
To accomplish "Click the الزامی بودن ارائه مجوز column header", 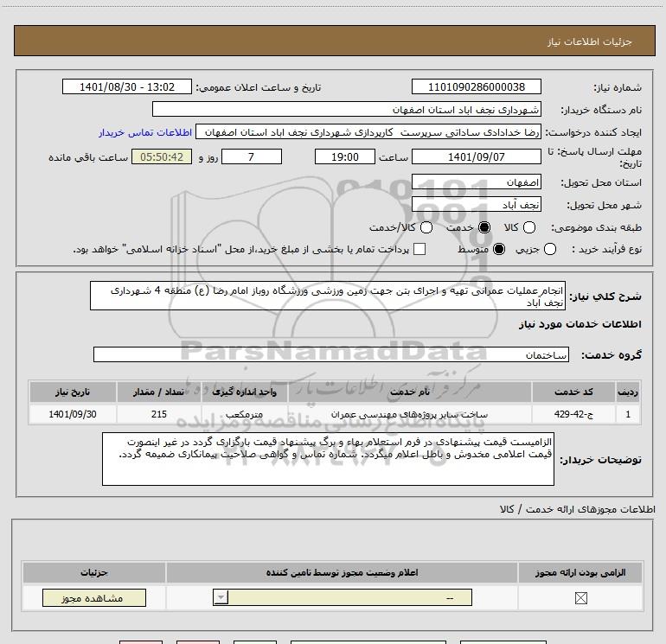I will pyautogui.click(x=580, y=572).
